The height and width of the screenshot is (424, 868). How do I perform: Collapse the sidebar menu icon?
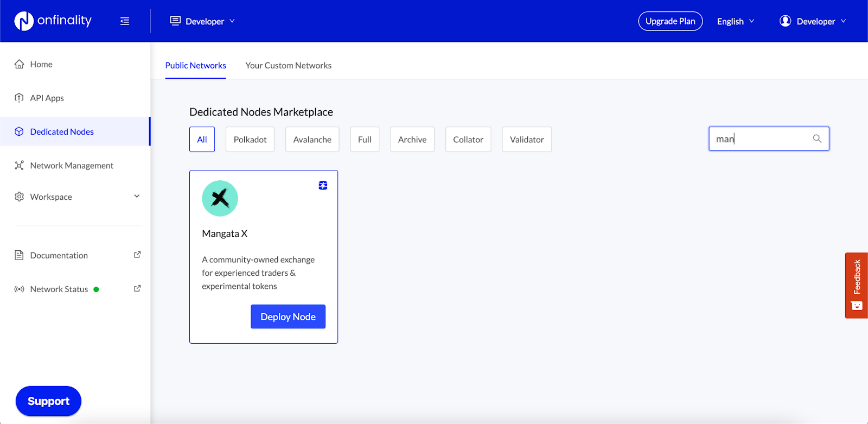pos(125,21)
